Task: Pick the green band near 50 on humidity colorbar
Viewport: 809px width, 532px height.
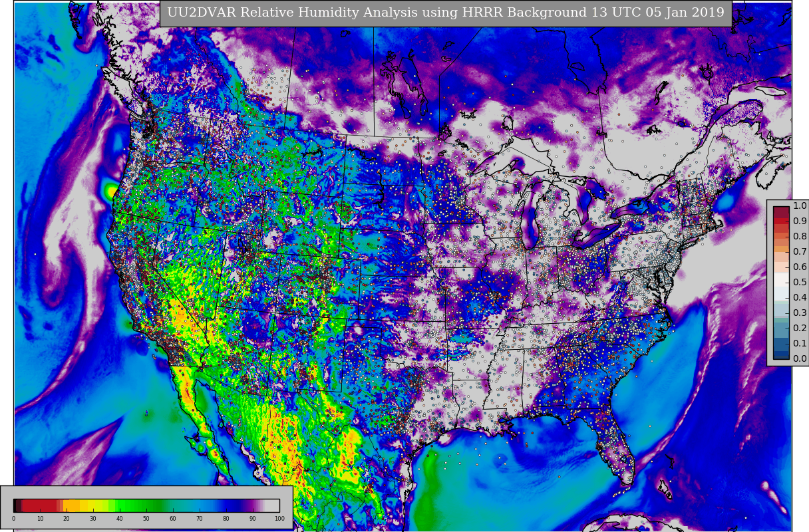Action: pyautogui.click(x=146, y=505)
